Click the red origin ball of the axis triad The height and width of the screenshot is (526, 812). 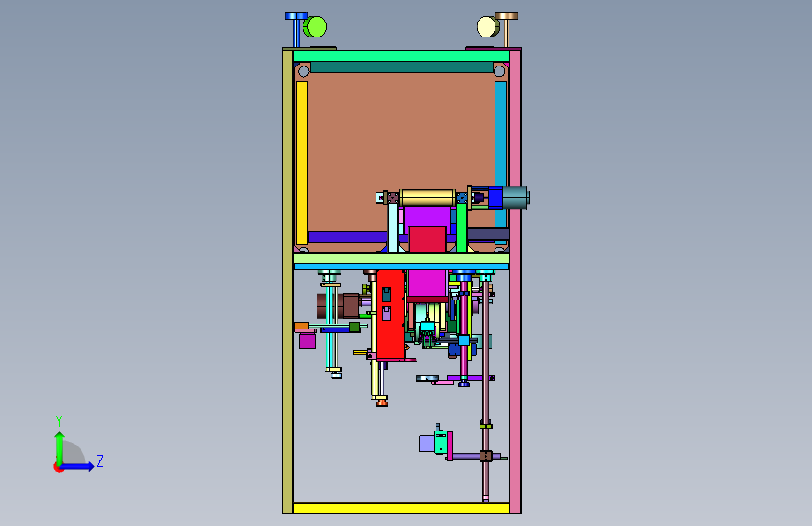coord(58,467)
